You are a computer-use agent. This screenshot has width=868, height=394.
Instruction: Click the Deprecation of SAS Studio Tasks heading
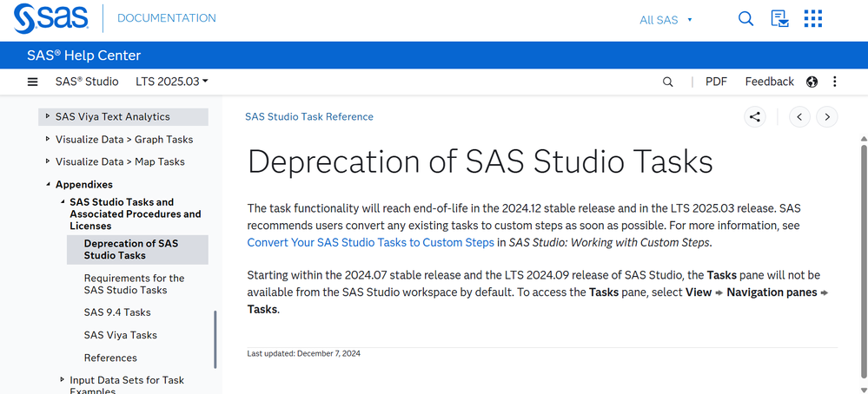[480, 162]
